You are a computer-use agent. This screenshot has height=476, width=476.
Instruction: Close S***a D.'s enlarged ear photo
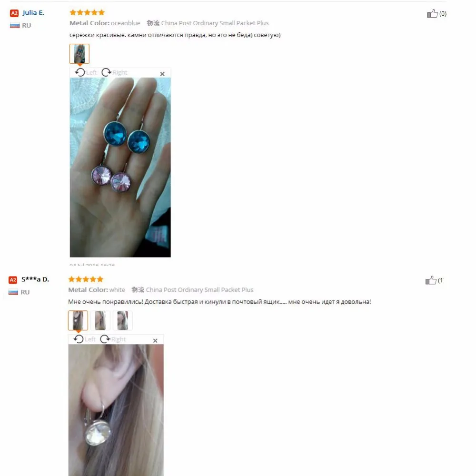point(155,341)
